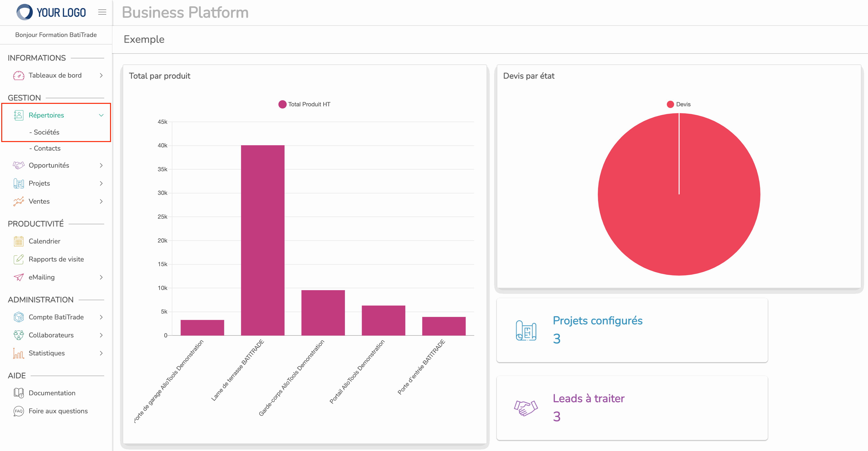This screenshot has width=868, height=451.
Task: Click the YOUR LOGO shield icon
Action: click(25, 12)
